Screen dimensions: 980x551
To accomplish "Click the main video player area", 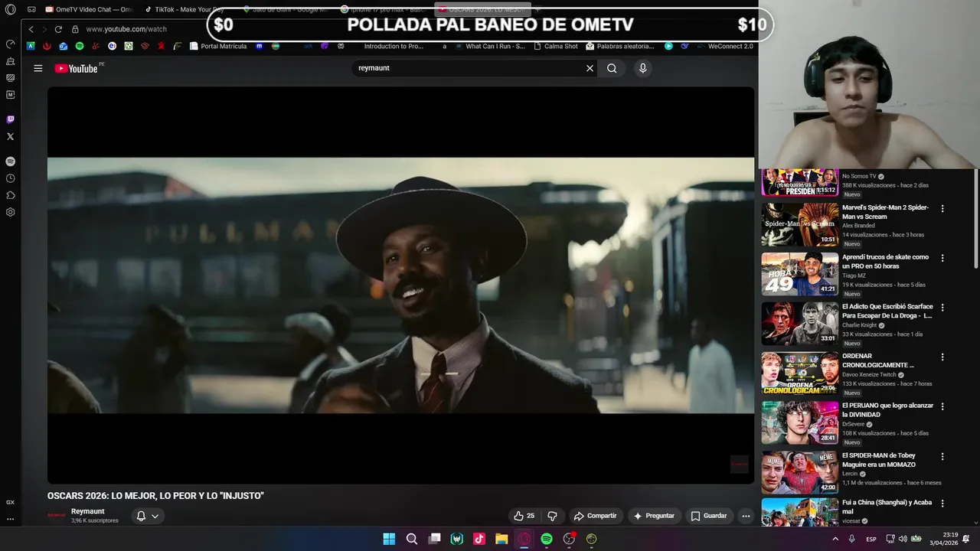I will [x=400, y=285].
